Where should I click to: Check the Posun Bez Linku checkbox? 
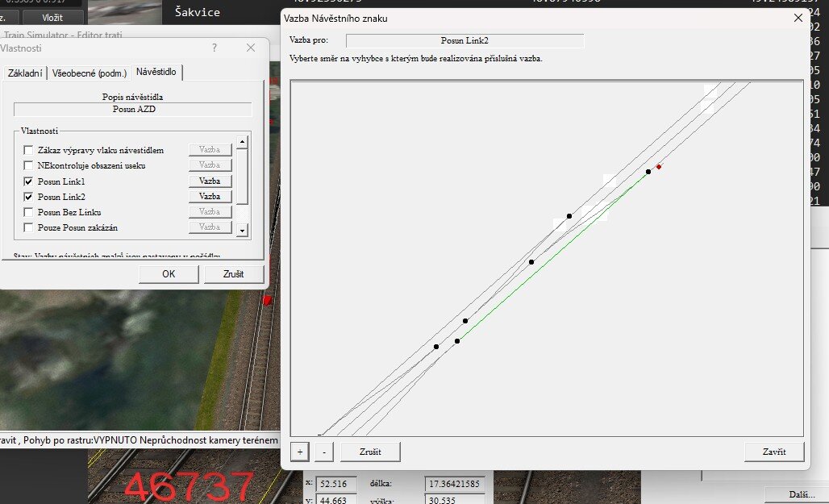click(28, 212)
